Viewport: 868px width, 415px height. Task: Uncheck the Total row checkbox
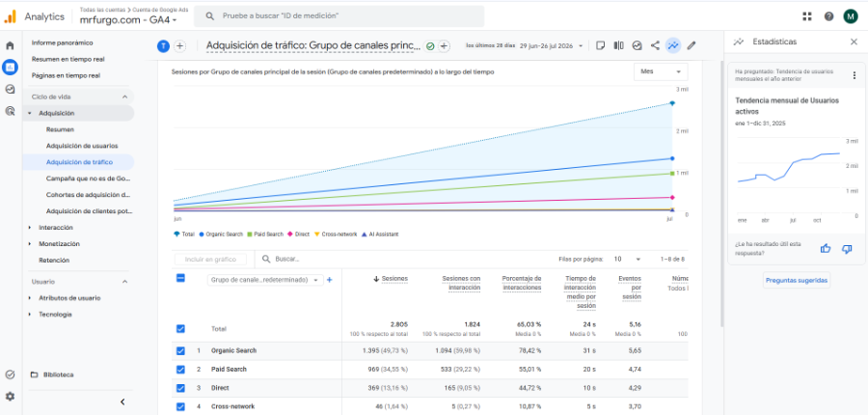pyautogui.click(x=180, y=328)
